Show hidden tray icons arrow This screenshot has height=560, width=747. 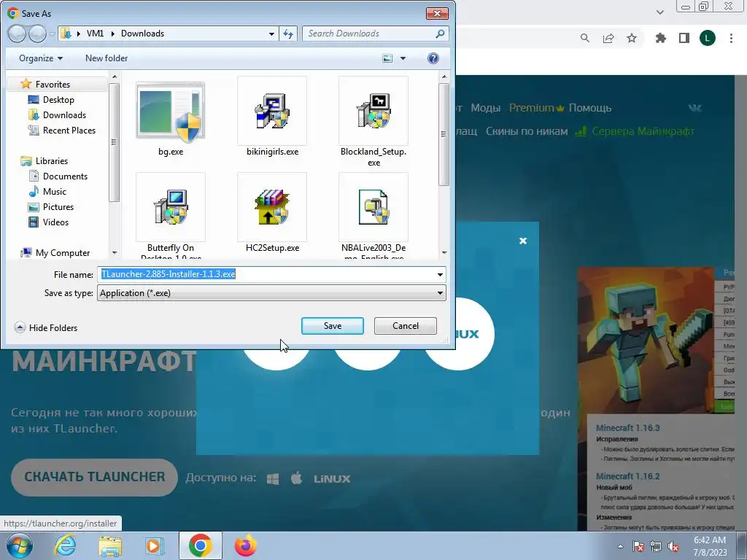[620, 546]
